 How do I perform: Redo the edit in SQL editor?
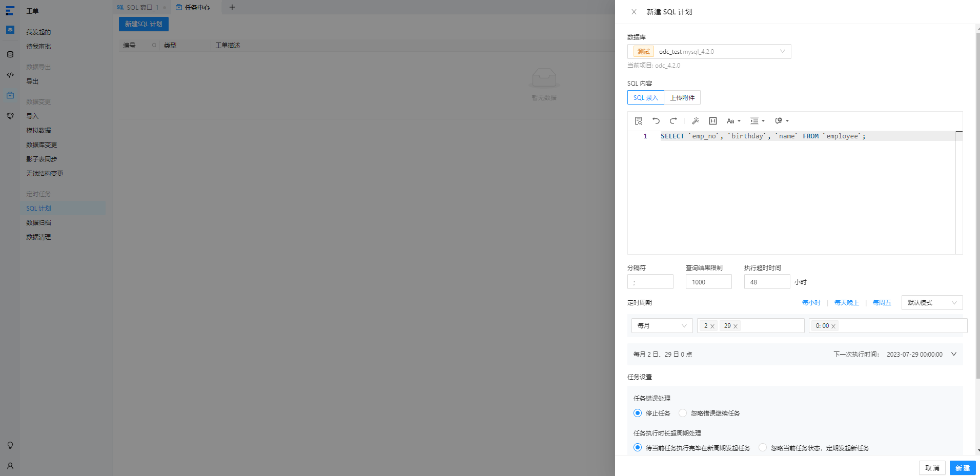coord(673,121)
